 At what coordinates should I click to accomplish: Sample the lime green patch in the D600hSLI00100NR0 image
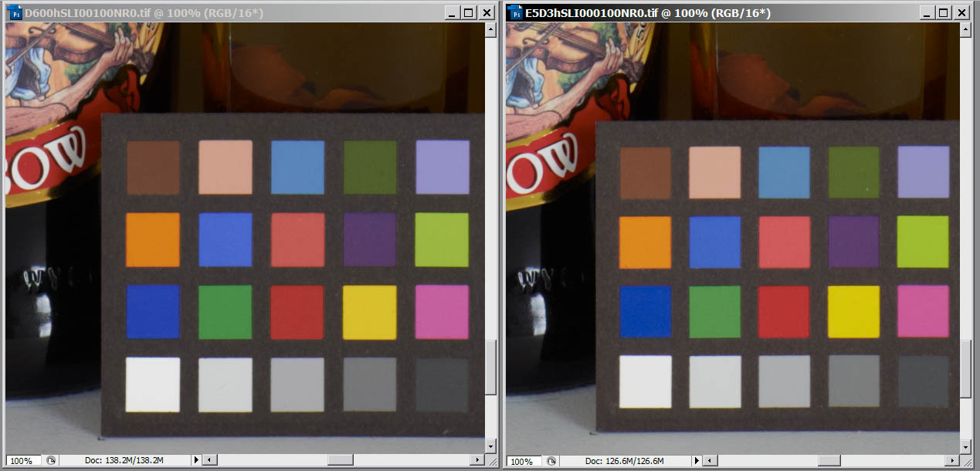tap(442, 240)
